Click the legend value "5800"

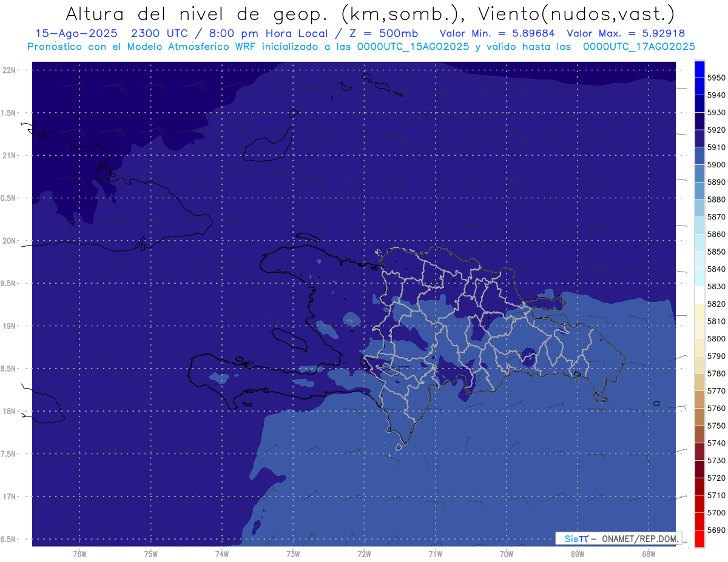716,339
